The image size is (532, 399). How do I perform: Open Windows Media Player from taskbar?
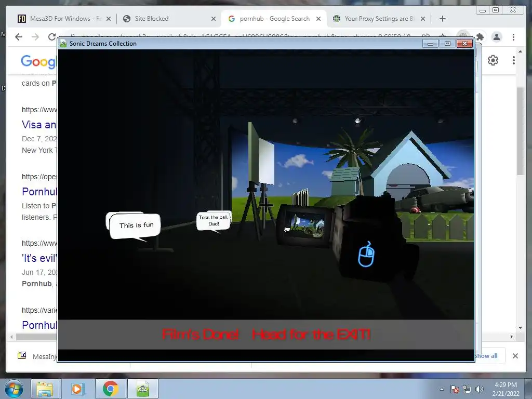(77, 389)
